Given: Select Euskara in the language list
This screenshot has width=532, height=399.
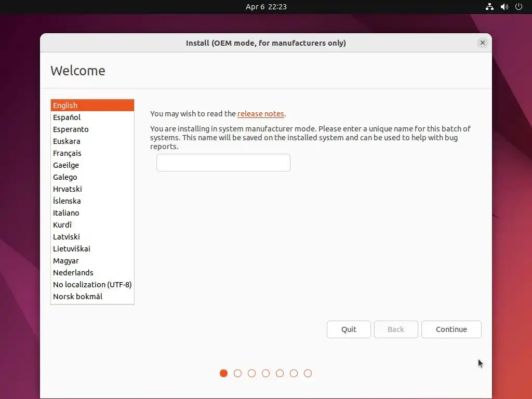Looking at the screenshot, I should click(x=92, y=141).
